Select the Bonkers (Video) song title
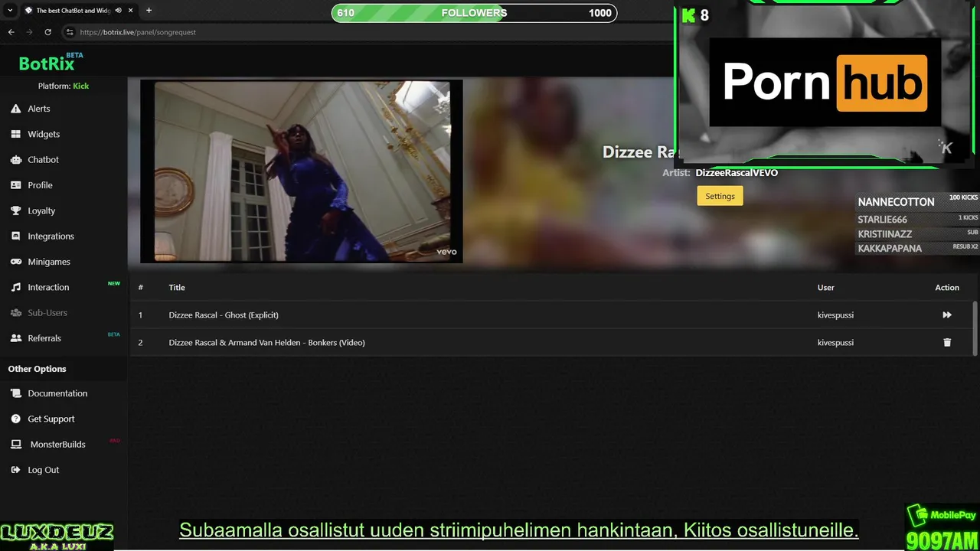This screenshot has height=551, width=980. 266,343
